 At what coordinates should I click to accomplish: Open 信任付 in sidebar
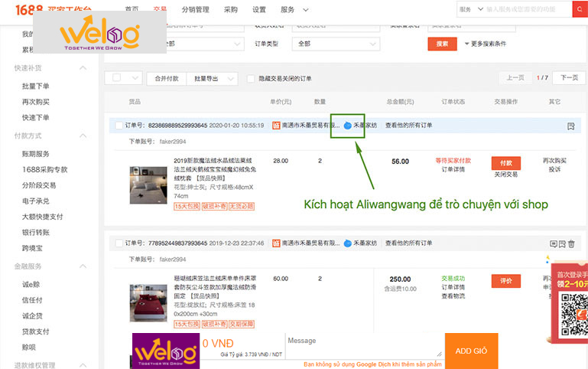(32, 300)
